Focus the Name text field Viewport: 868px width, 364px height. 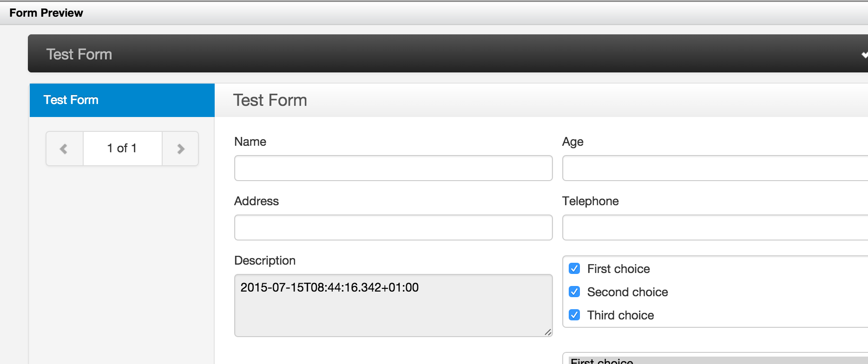point(393,168)
